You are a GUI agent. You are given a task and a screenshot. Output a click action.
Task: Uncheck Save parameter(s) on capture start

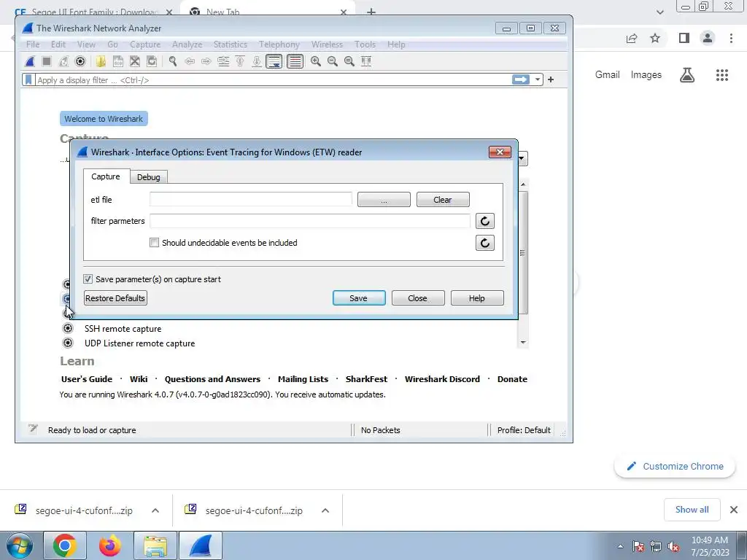coord(88,279)
